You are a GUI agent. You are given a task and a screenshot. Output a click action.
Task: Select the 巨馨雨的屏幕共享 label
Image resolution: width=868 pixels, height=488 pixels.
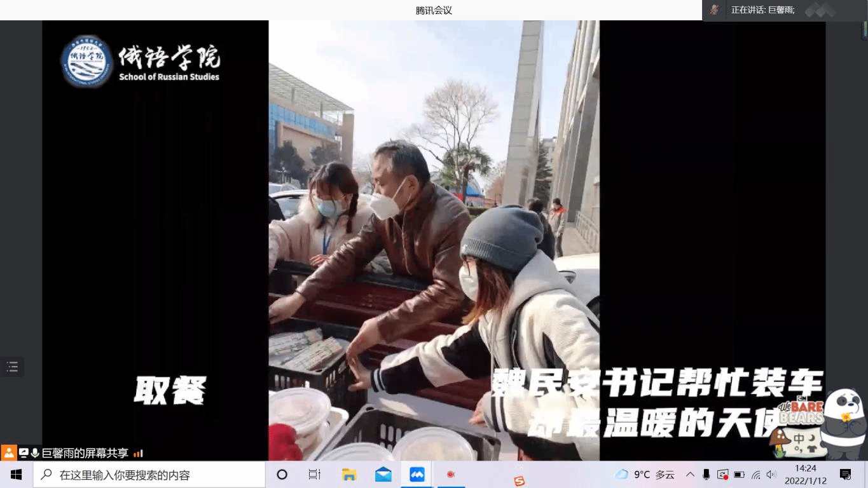85,453
